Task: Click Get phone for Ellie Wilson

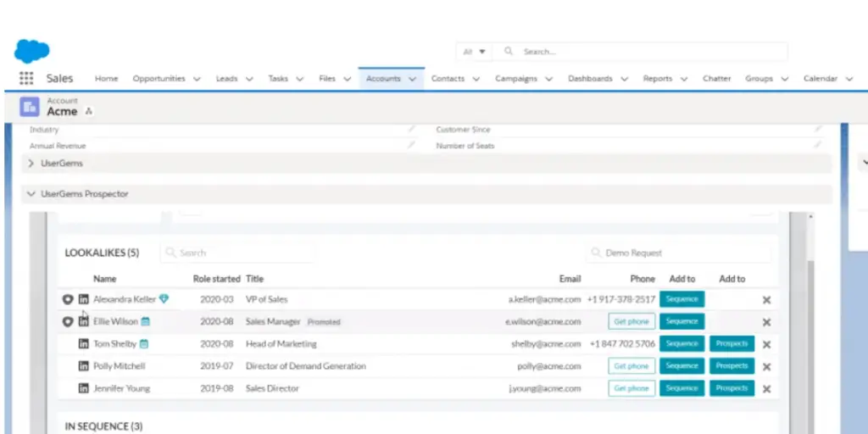Action: tap(632, 322)
